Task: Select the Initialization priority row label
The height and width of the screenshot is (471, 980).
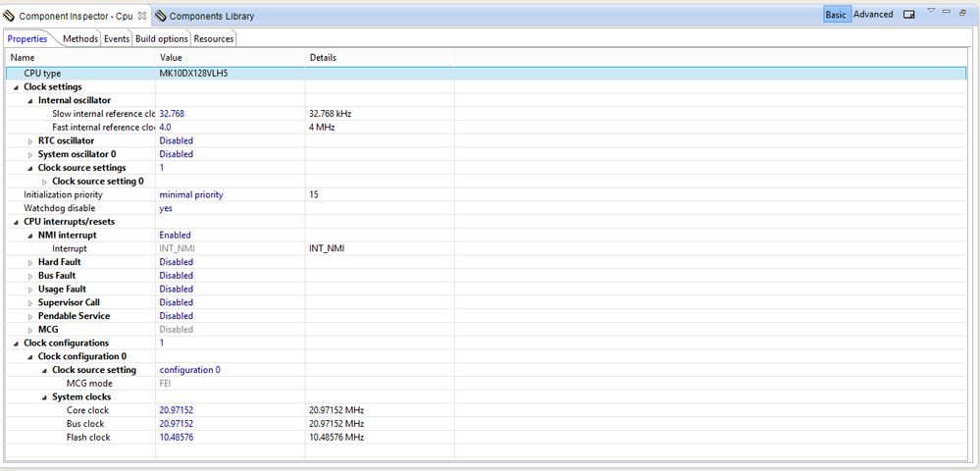Action: tap(63, 194)
